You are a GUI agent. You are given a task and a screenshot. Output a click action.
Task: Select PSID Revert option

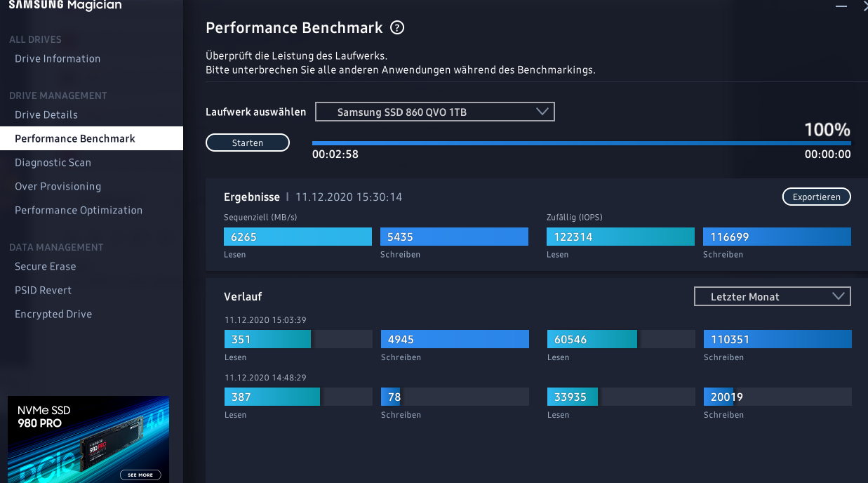click(43, 290)
